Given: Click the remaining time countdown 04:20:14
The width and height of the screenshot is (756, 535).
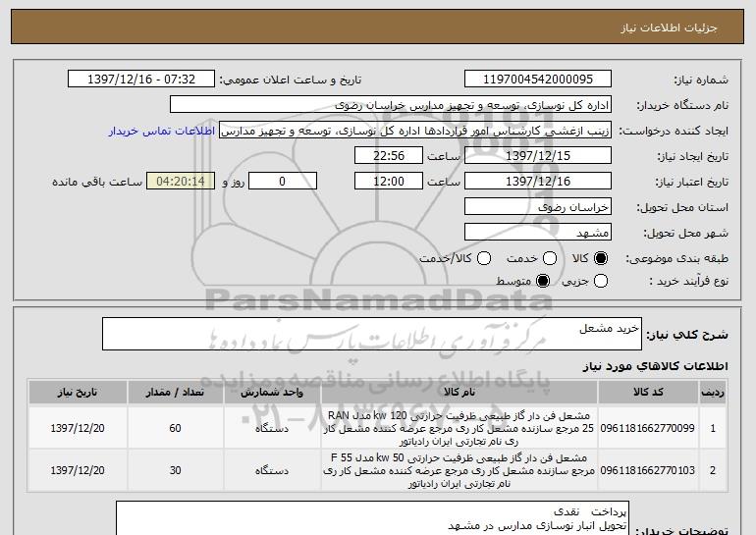Looking at the screenshot, I should (x=181, y=182).
